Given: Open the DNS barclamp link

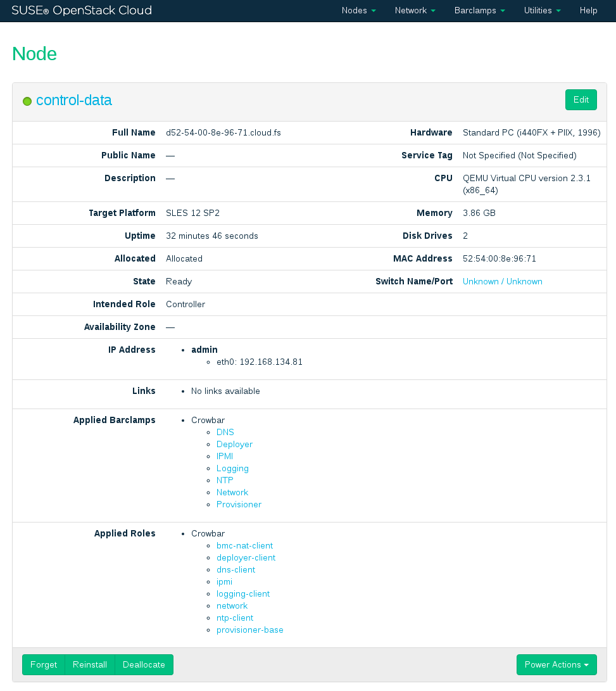Looking at the screenshot, I should 225,433.
